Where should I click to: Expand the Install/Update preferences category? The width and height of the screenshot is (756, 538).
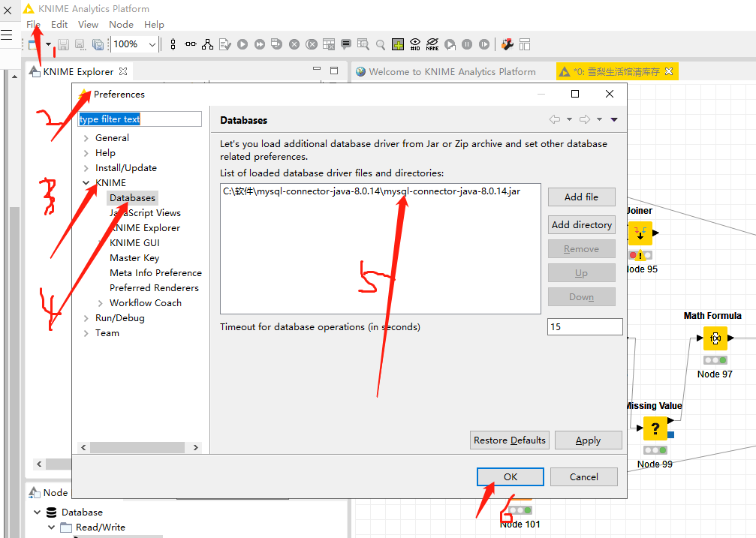coord(86,168)
